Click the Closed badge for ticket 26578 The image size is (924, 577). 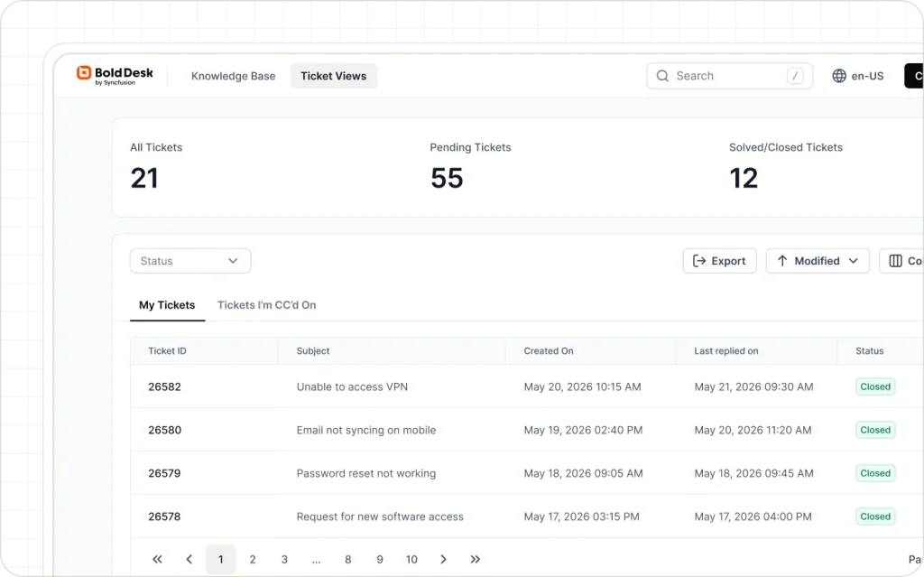(875, 517)
